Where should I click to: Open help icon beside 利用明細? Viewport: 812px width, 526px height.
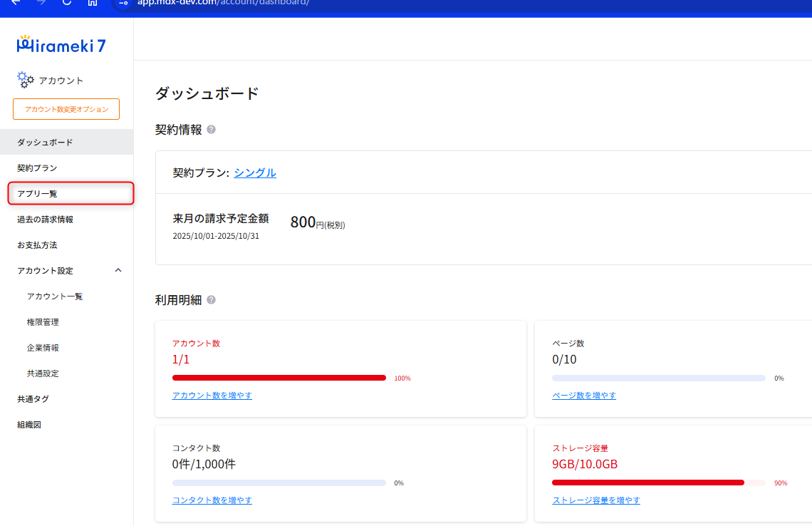coord(211,300)
